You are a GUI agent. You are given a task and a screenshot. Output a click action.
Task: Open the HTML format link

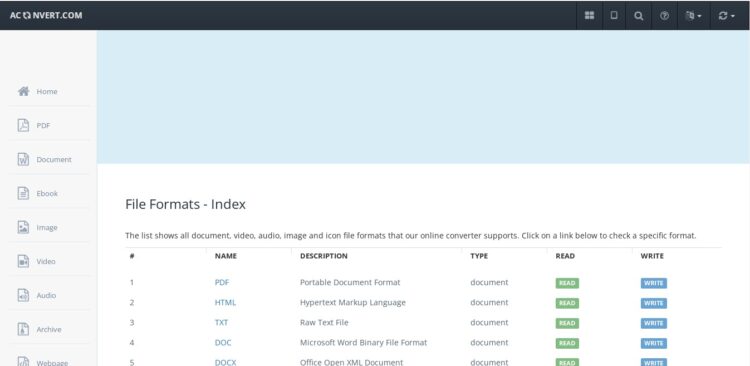tap(225, 302)
